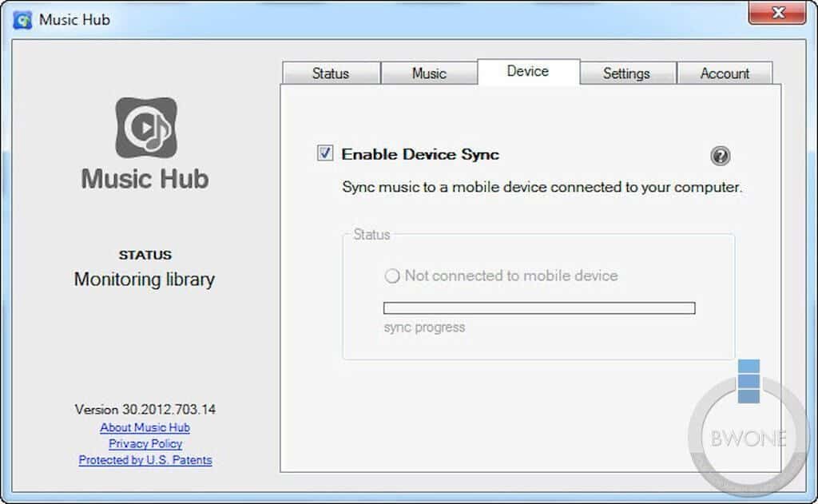
Task: Click the Monitoring library status text
Action: [145, 279]
